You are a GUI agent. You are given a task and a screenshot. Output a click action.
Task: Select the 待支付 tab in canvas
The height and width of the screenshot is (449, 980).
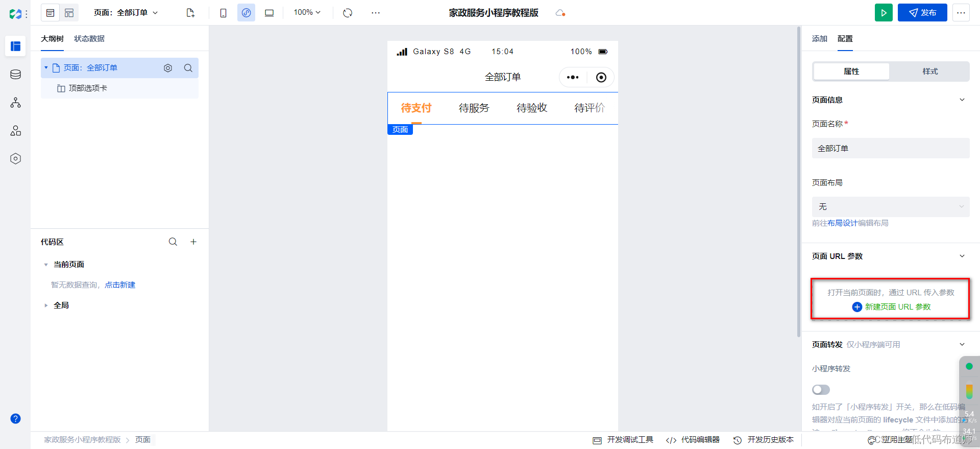point(416,108)
